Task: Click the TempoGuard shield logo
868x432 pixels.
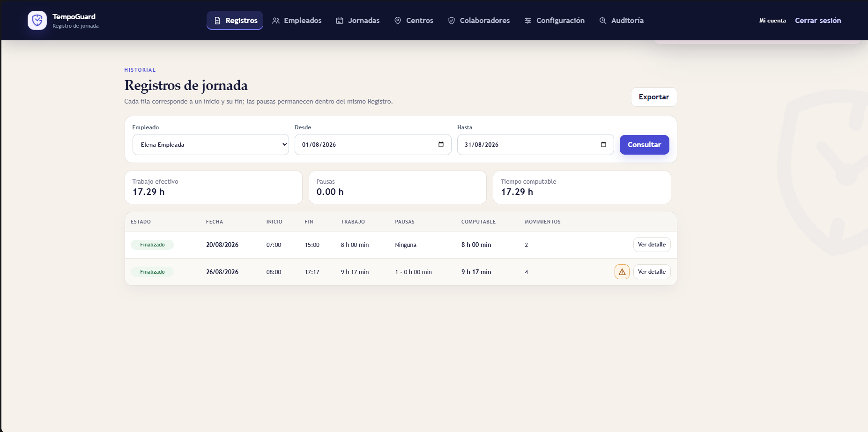Action: coord(37,20)
